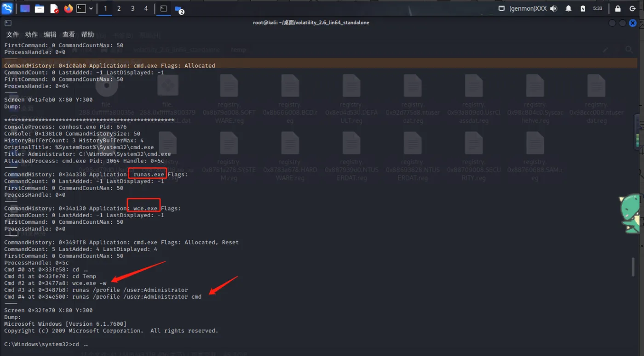The image size is (644, 356).
Task: Click the 5:33 panel clock
Action: click(598, 8)
